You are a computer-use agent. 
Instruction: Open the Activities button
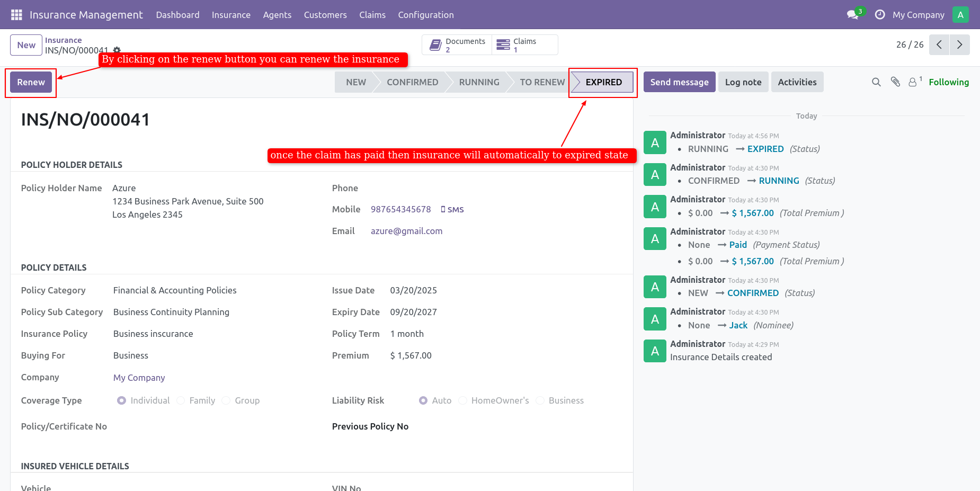[797, 82]
